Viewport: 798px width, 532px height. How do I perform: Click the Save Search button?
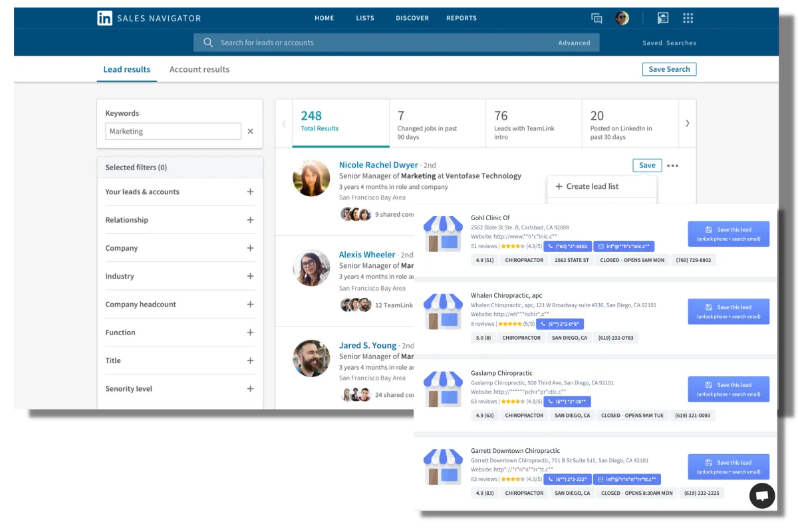(669, 69)
